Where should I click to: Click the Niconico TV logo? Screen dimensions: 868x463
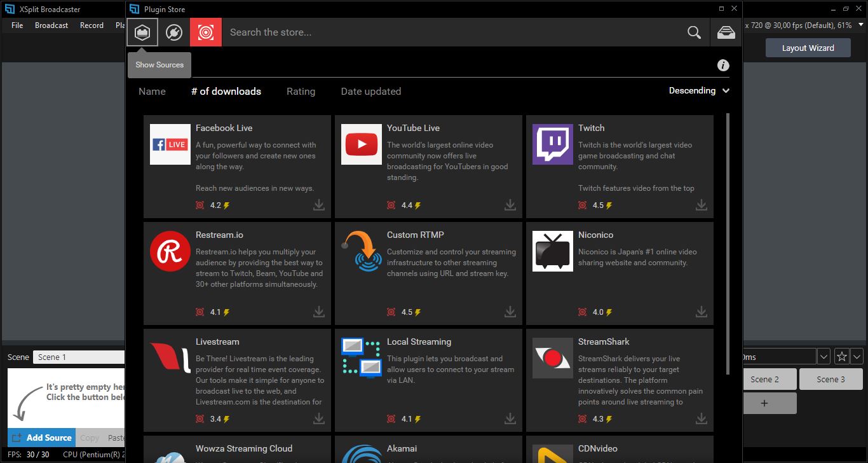pos(553,251)
